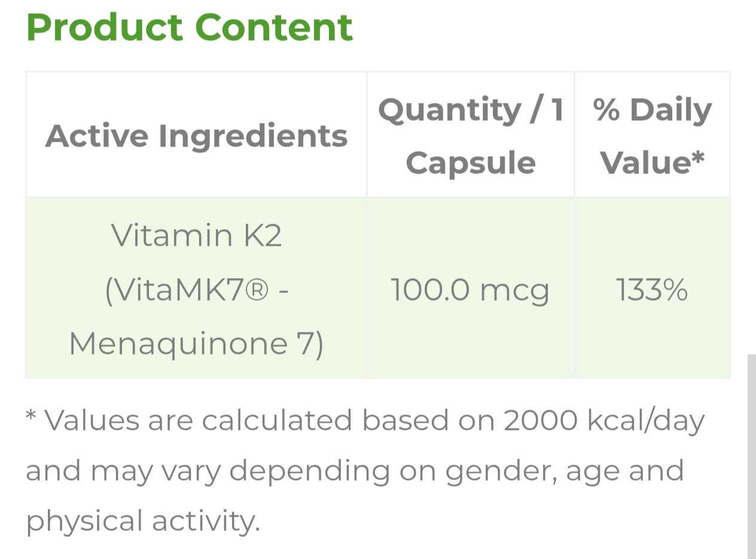The width and height of the screenshot is (756, 559).
Task: Click the physical activity footnote text
Action: point(143,521)
